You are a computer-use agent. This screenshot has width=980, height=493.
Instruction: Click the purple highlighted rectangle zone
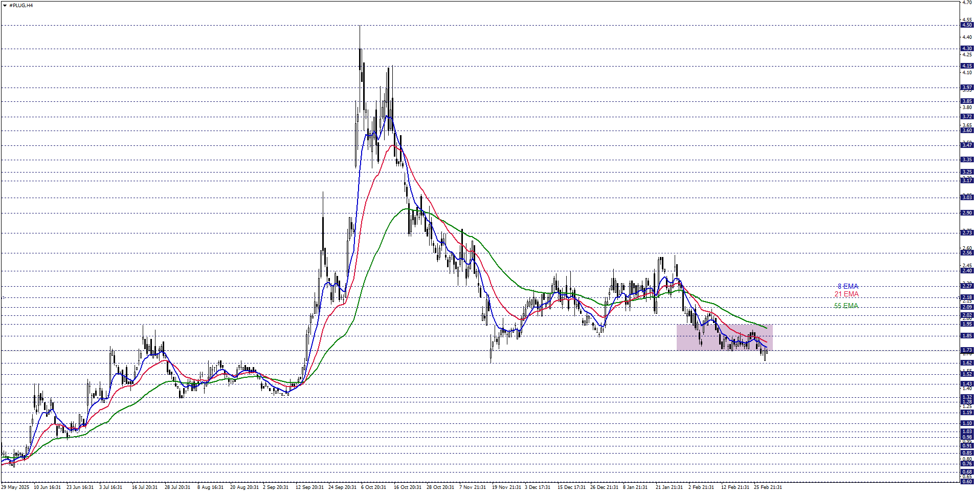[x=724, y=337]
